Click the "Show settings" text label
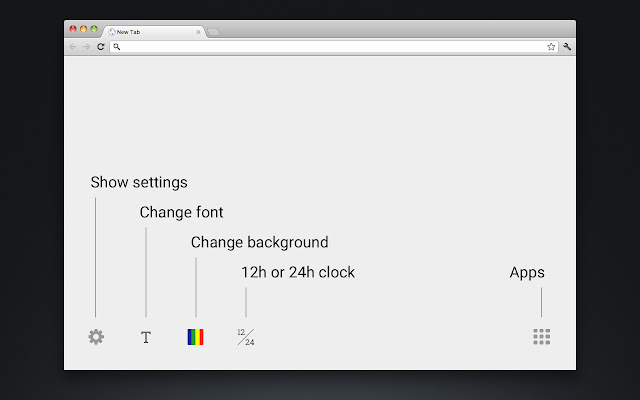The height and width of the screenshot is (400, 640). pyautogui.click(x=139, y=182)
